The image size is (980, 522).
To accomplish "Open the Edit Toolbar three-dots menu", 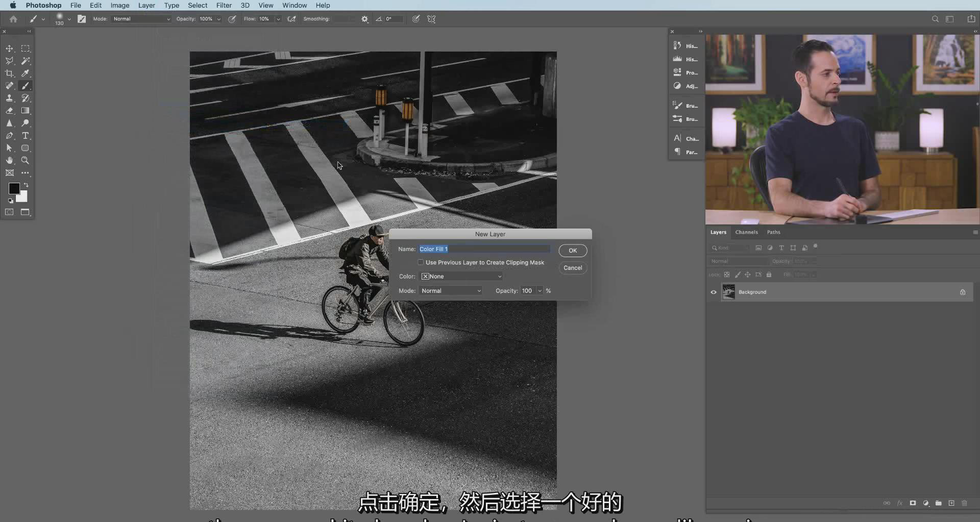I will point(25,173).
